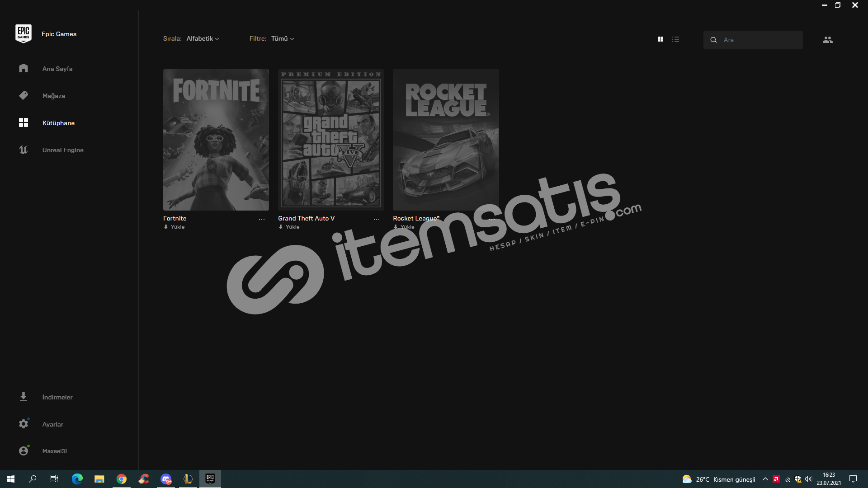Open Ayarlar settings page

[53, 424]
